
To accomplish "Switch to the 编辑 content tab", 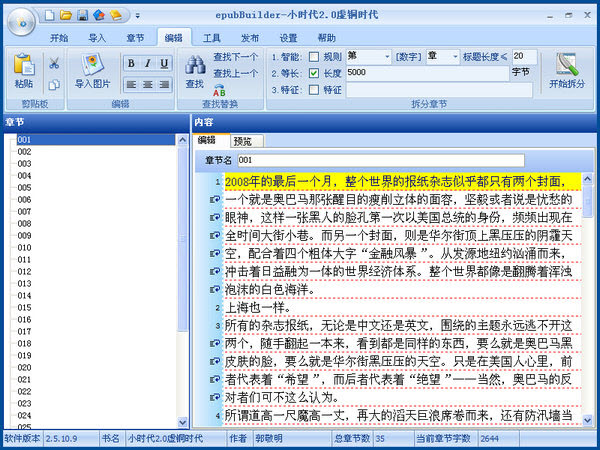I will coord(210,140).
